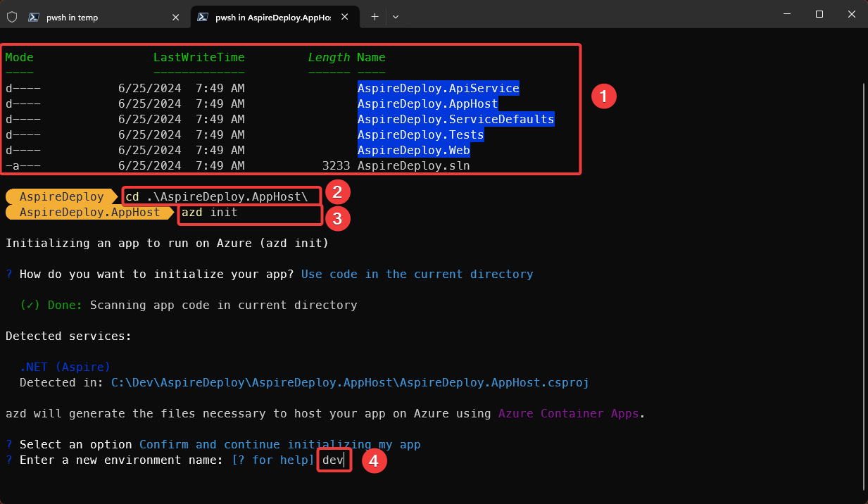Click the 'azd init' command text
Screen dimensions: 868x504
(x=210, y=212)
